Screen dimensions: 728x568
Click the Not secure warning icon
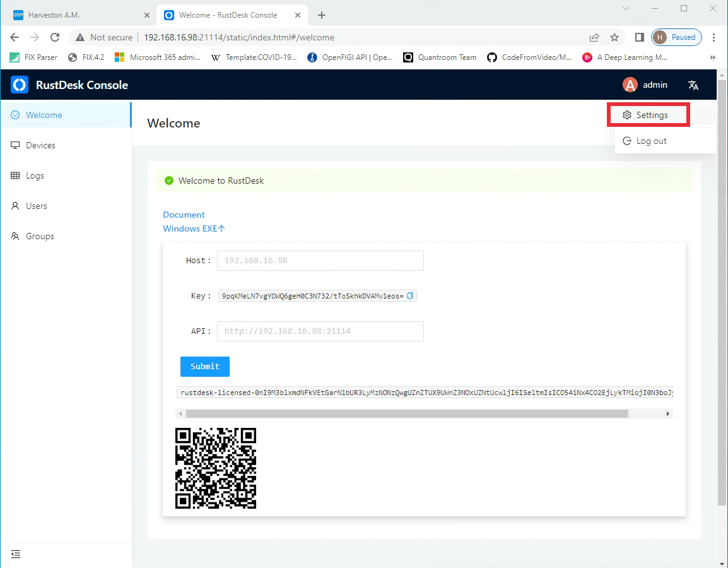pos(80,37)
